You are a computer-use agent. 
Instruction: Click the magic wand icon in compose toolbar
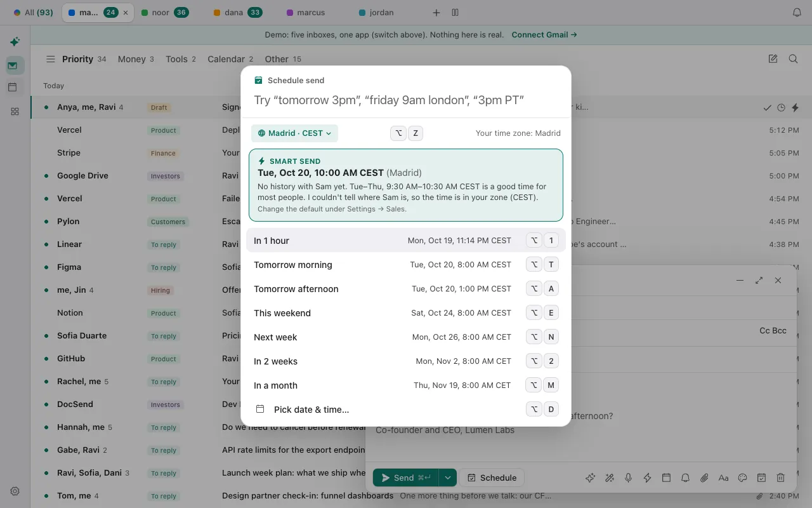(609, 478)
